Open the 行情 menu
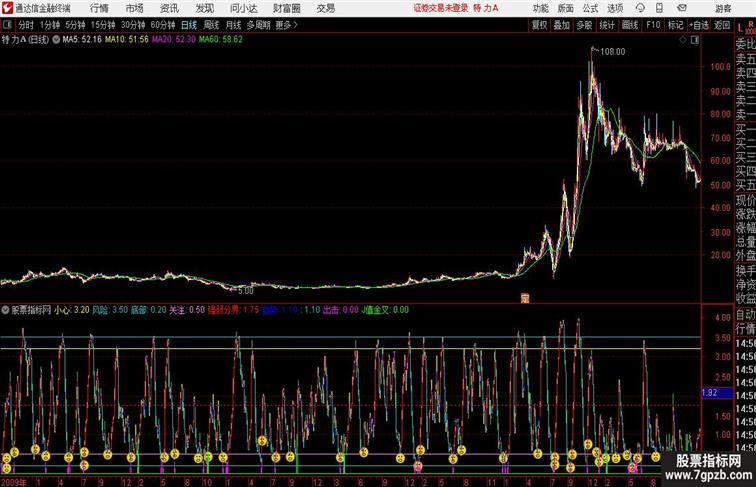 [x=99, y=8]
